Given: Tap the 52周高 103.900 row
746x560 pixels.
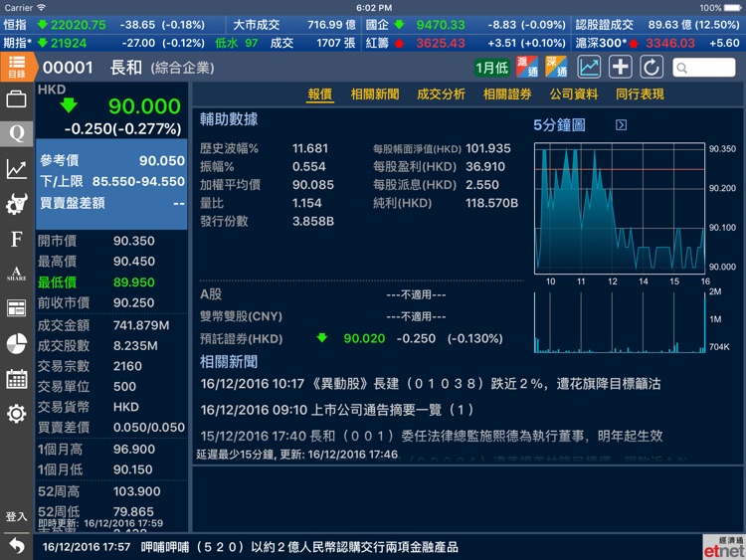Looking at the screenshot, I should click(111, 491).
